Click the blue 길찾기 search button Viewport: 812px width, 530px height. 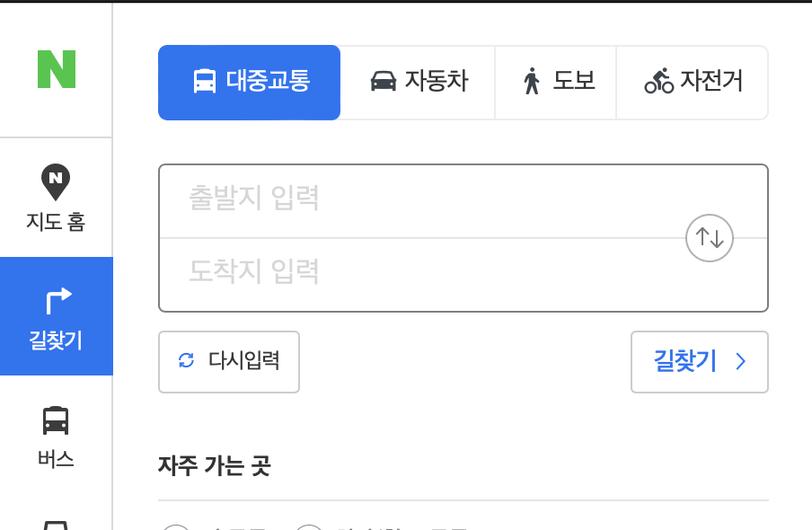tap(699, 362)
